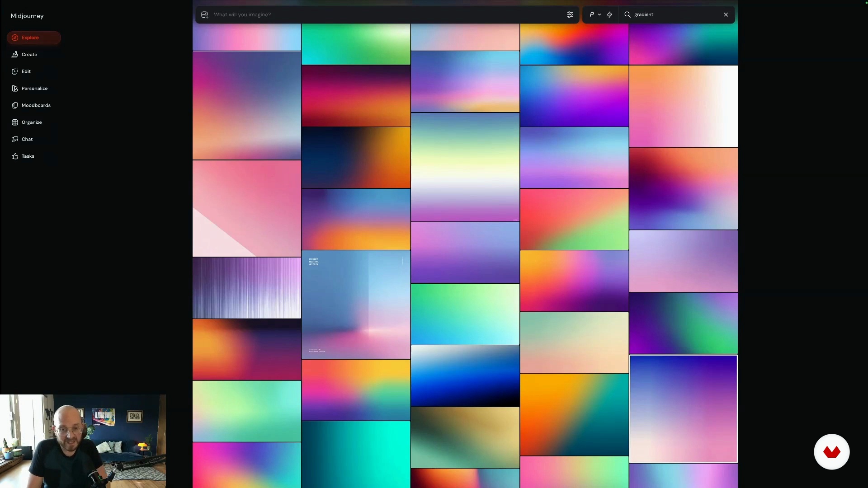The width and height of the screenshot is (868, 488).
Task: Open prompt settings sliders icon
Action: [570, 14]
